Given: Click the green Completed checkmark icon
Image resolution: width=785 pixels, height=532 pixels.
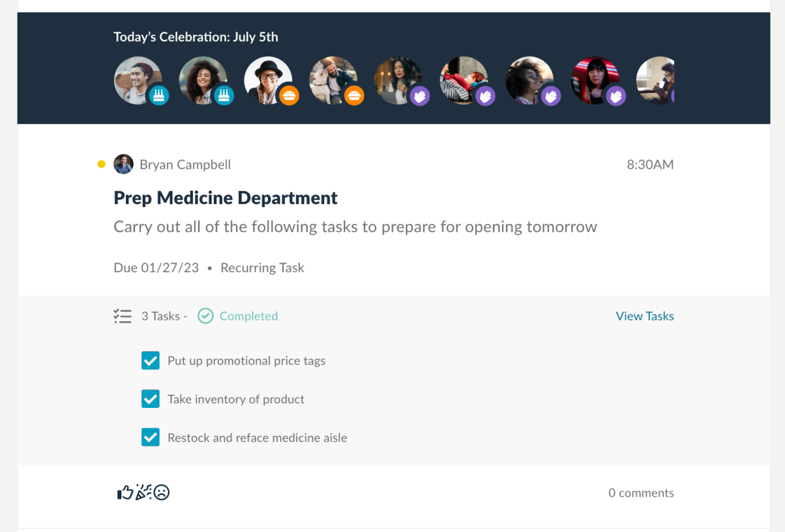Looking at the screenshot, I should click(206, 316).
